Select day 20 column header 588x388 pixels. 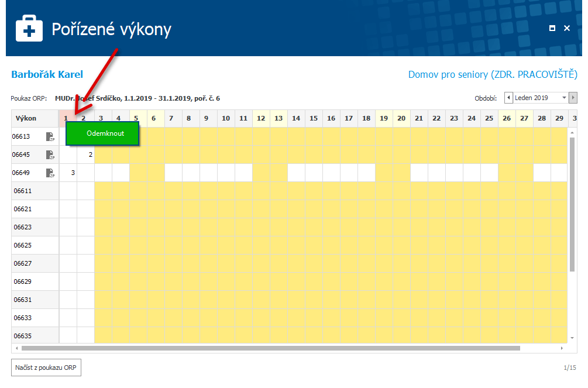tap(401, 118)
